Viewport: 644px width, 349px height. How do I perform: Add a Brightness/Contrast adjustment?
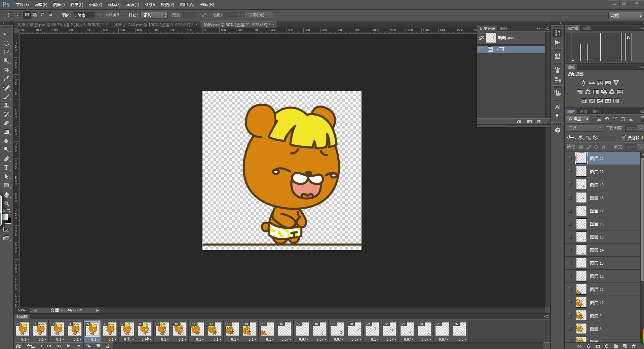pos(583,83)
